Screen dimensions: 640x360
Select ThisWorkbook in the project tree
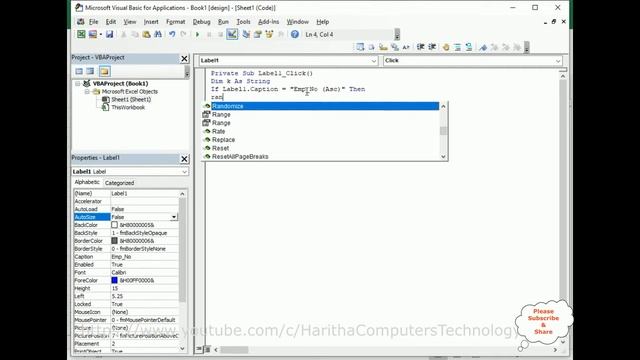[128, 107]
